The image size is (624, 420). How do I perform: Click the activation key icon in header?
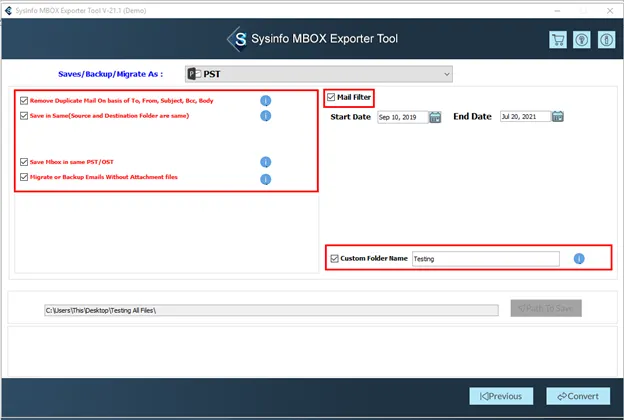point(582,40)
